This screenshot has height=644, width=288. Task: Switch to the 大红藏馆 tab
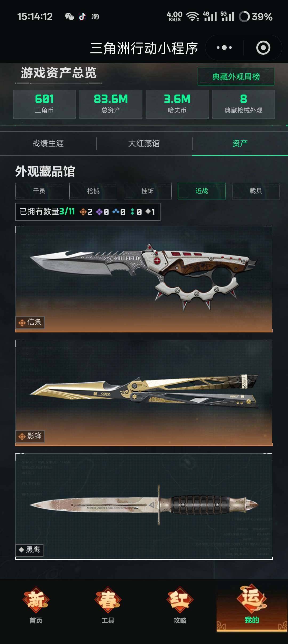144,143
